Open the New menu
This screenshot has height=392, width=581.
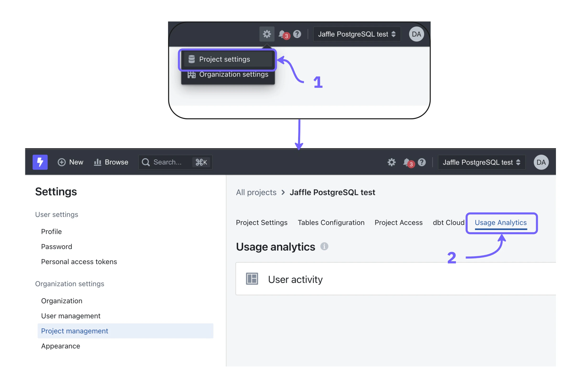click(x=70, y=162)
